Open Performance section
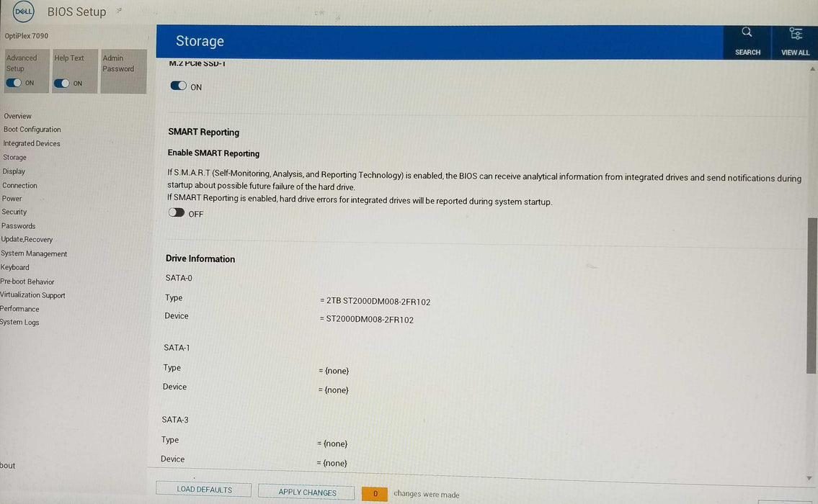 click(19, 309)
